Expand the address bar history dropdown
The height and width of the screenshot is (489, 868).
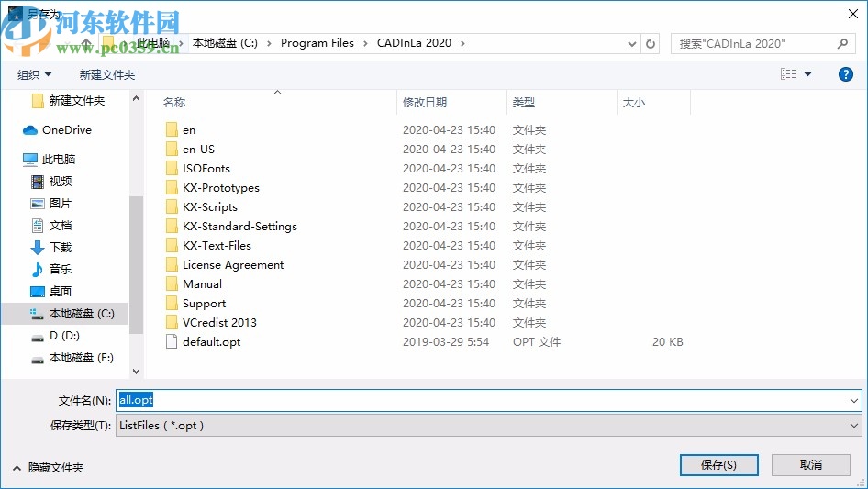[631, 43]
